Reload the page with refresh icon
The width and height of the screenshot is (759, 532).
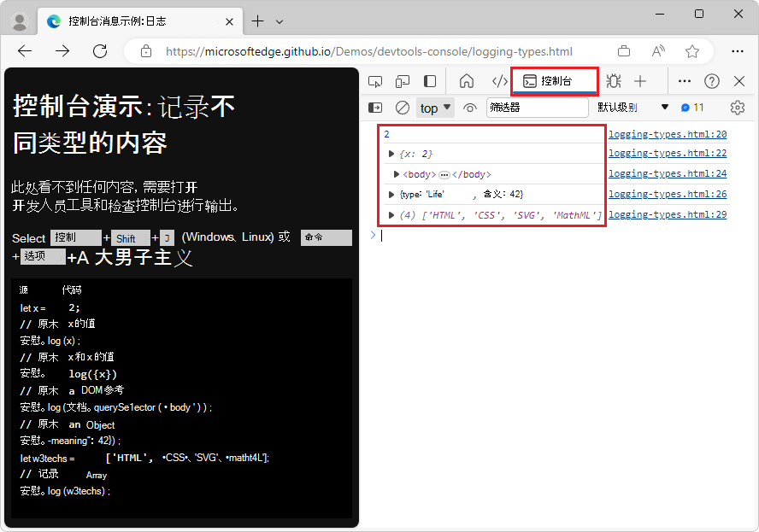point(100,50)
